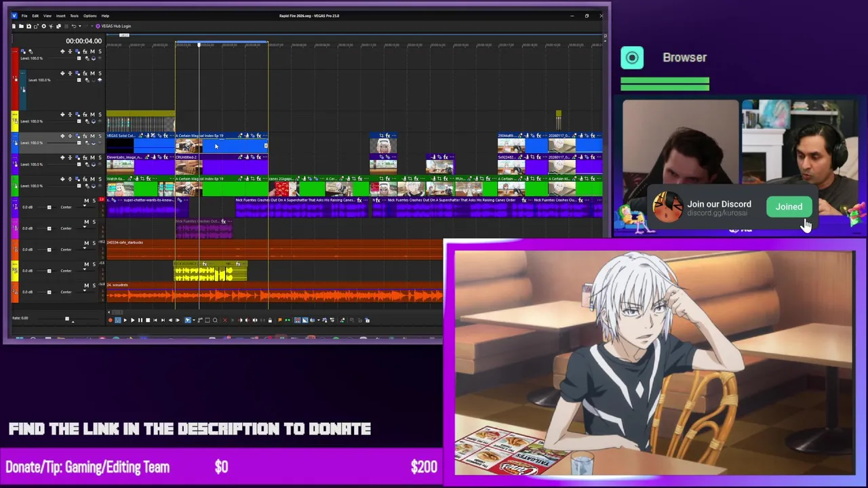Open the Options menu
868x488 pixels.
pos(90,16)
